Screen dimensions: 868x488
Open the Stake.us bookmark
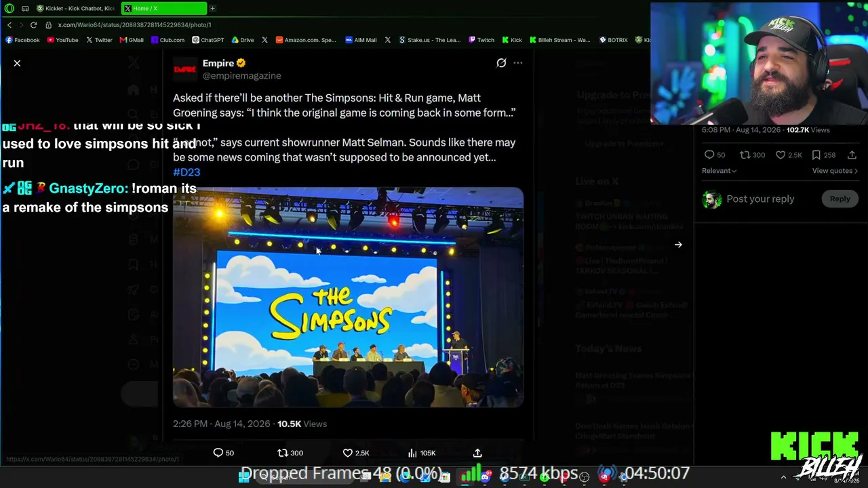pyautogui.click(x=429, y=40)
